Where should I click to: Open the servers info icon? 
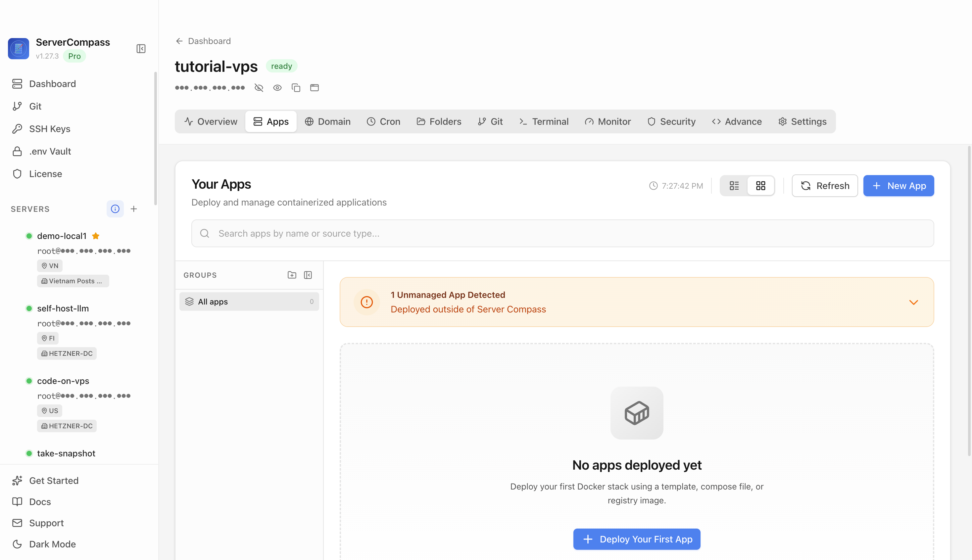coord(115,209)
